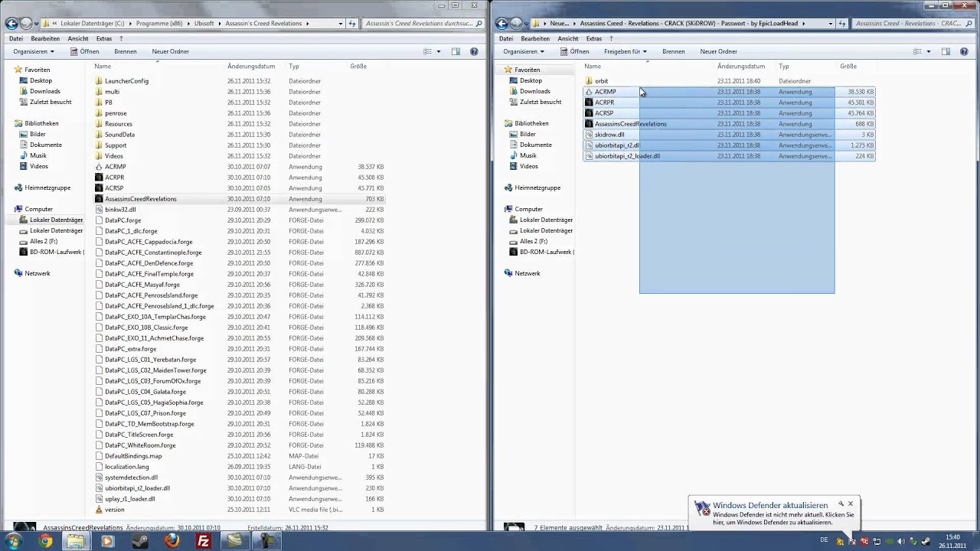Click Brennen in left window toolbar
The width and height of the screenshot is (980, 551).
(x=126, y=51)
